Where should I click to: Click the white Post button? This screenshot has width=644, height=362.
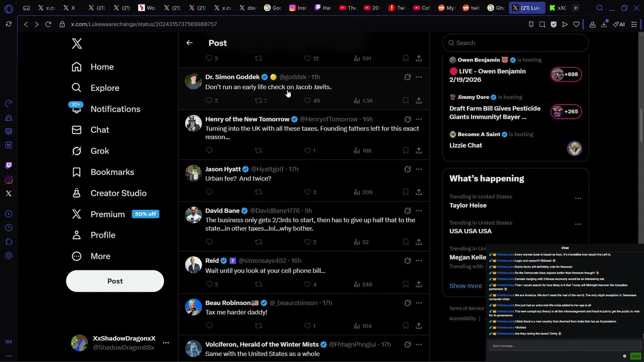[x=115, y=281]
